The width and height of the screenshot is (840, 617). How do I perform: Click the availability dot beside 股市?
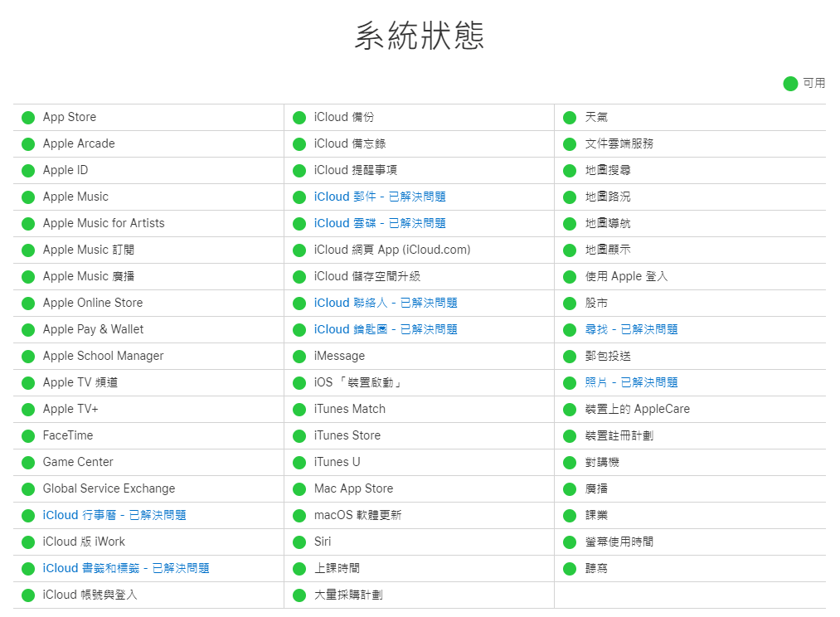pyautogui.click(x=570, y=303)
